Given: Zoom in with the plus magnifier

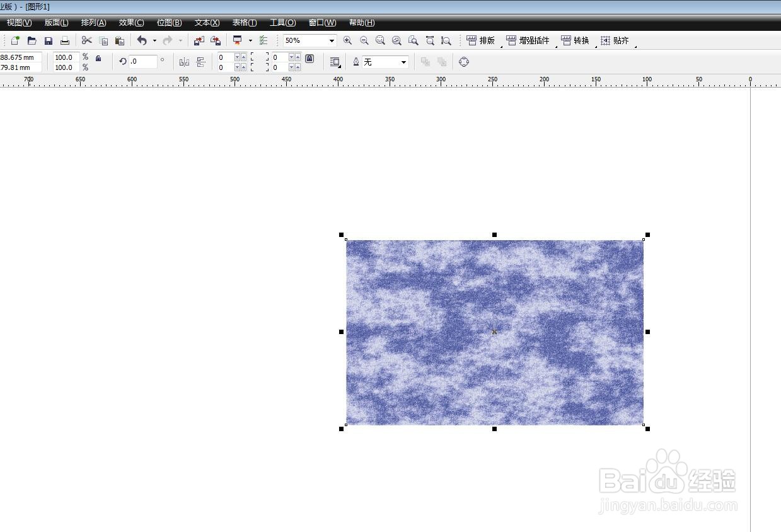Looking at the screenshot, I should coord(347,40).
